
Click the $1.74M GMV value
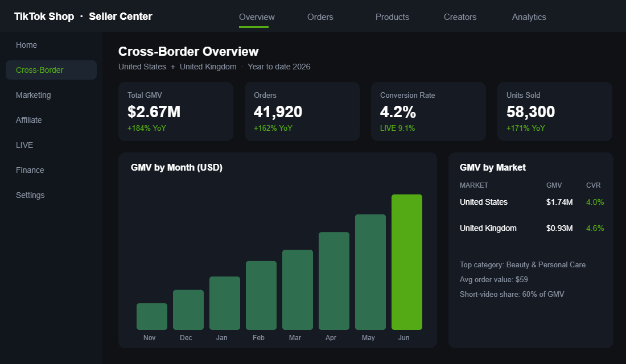point(559,202)
